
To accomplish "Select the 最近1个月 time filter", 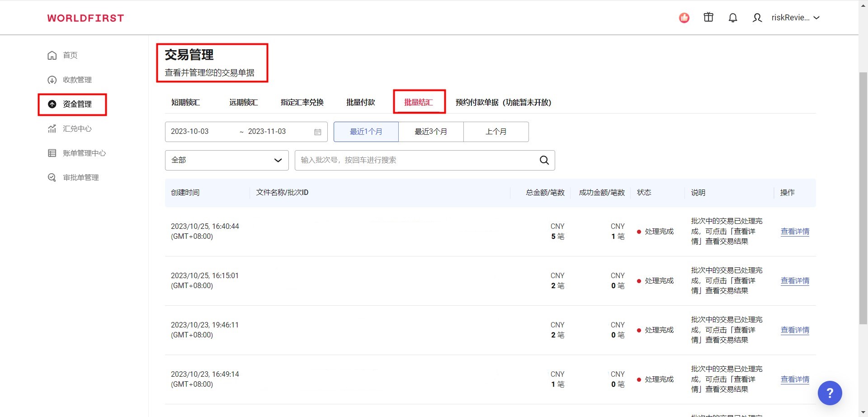I will point(366,132).
